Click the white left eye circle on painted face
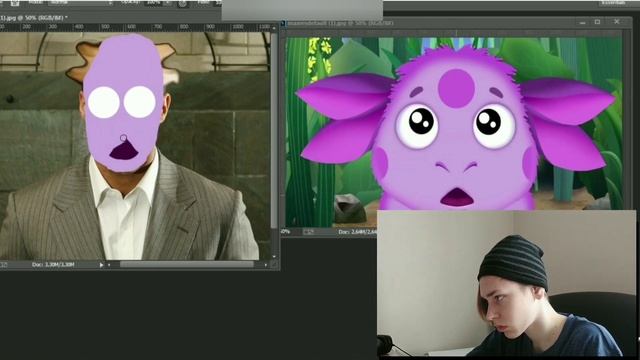This screenshot has width=640, height=360. click(x=104, y=102)
